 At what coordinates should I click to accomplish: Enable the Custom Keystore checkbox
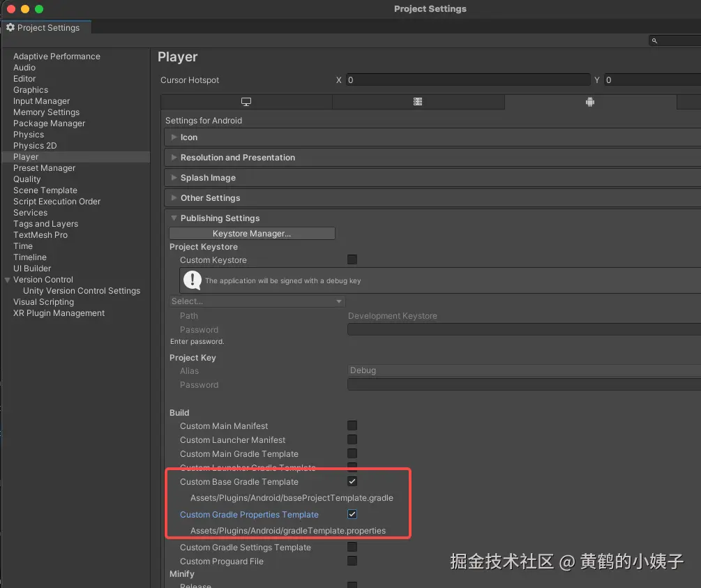click(352, 259)
